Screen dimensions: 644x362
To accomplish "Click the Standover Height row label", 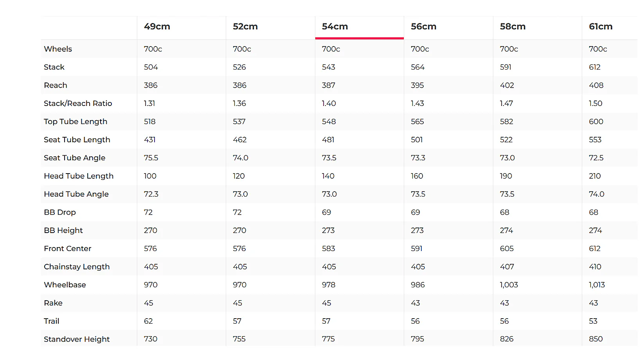I will pyautogui.click(x=77, y=339).
